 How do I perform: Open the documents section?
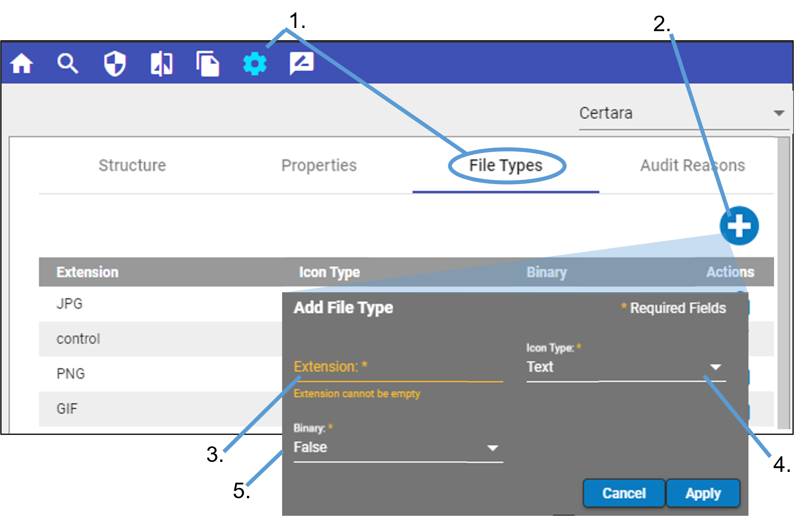tap(208, 63)
